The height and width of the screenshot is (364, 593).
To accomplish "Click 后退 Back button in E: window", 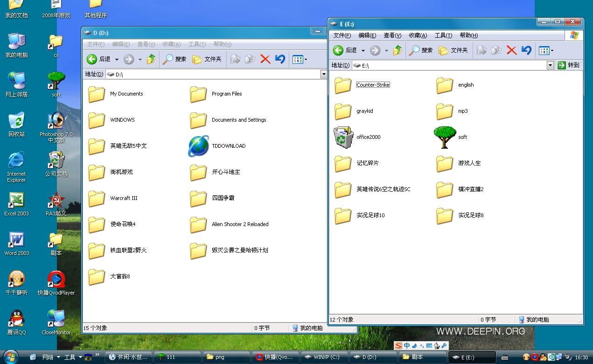I will coord(345,50).
